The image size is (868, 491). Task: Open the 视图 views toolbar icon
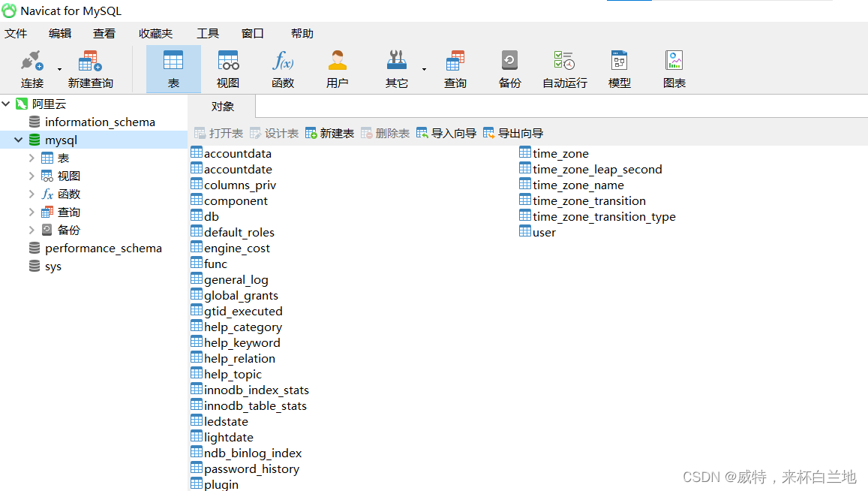pos(227,69)
